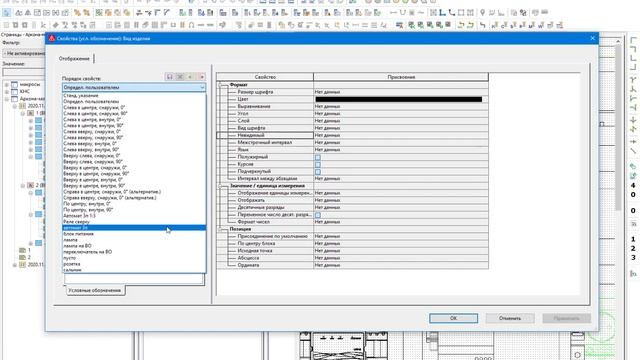The height and width of the screenshot is (360, 640).
Task: Toggle the Полужирный checkbox
Action: tap(318, 157)
